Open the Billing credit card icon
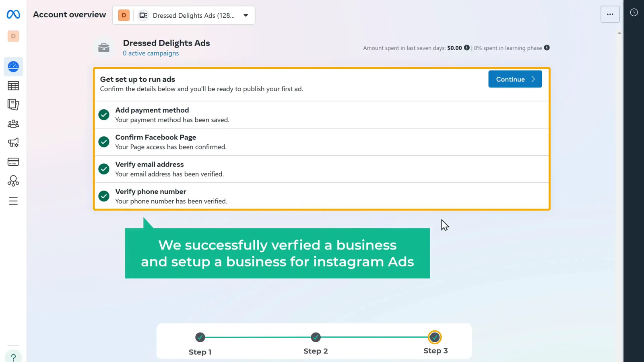Image resolution: width=644 pixels, height=362 pixels. coord(13,162)
